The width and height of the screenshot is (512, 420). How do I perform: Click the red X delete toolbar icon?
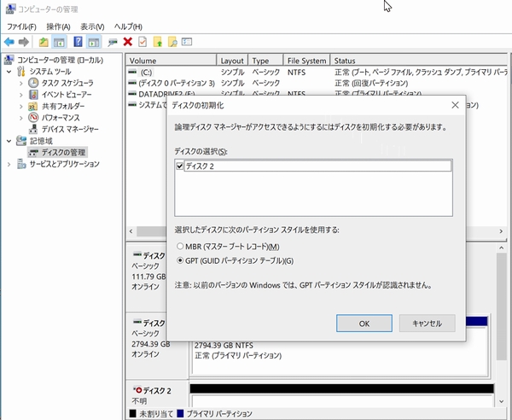coord(128,42)
